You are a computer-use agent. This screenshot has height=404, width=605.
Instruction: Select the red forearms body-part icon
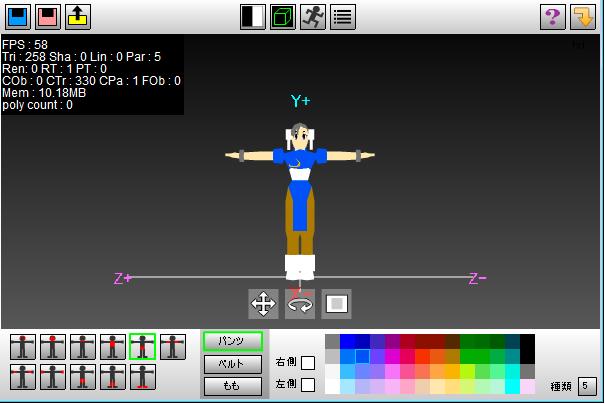[x=23, y=377]
